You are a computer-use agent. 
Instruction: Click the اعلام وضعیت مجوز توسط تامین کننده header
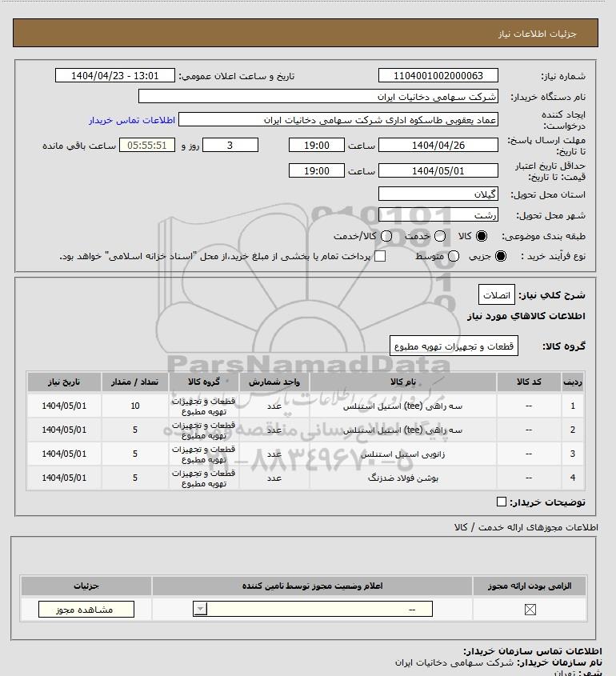(x=312, y=586)
